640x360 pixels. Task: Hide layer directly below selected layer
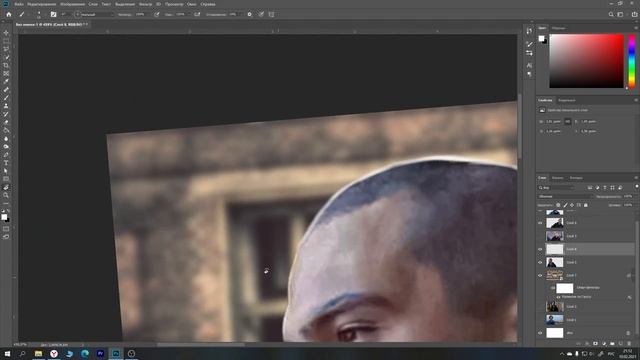[540, 262]
